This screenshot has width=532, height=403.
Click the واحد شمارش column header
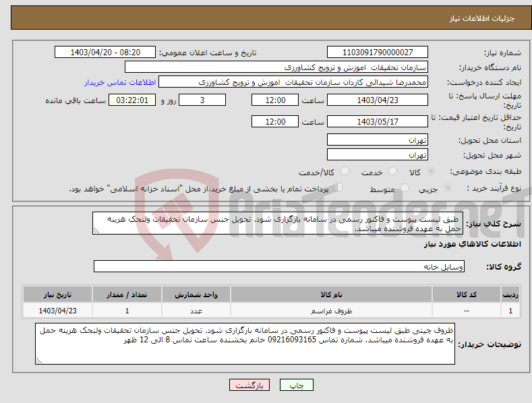coord(196,294)
